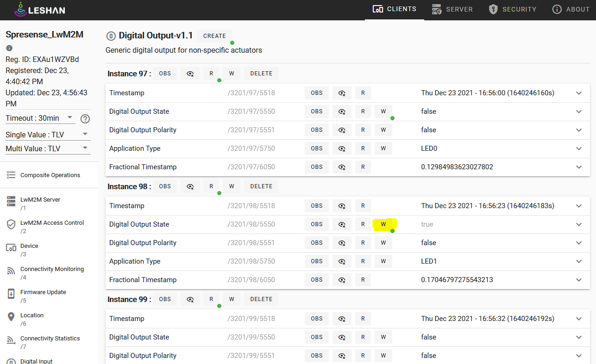
Task: Open Composite Operations list icon
Action: coord(11,175)
